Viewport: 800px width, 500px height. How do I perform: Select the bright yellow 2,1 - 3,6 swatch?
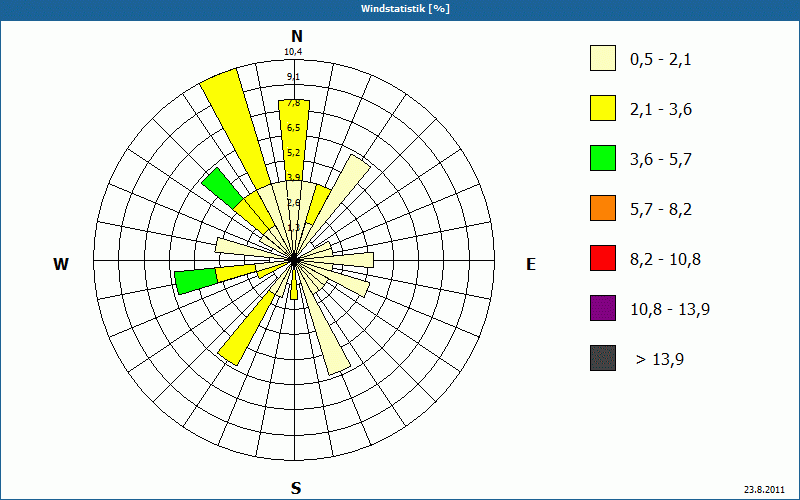603,108
